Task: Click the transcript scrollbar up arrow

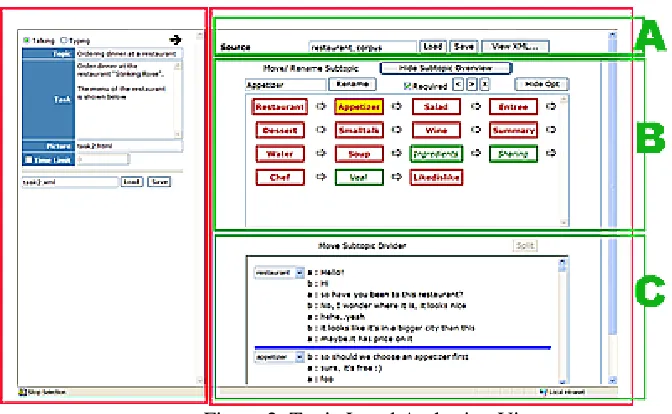Action: [563, 262]
